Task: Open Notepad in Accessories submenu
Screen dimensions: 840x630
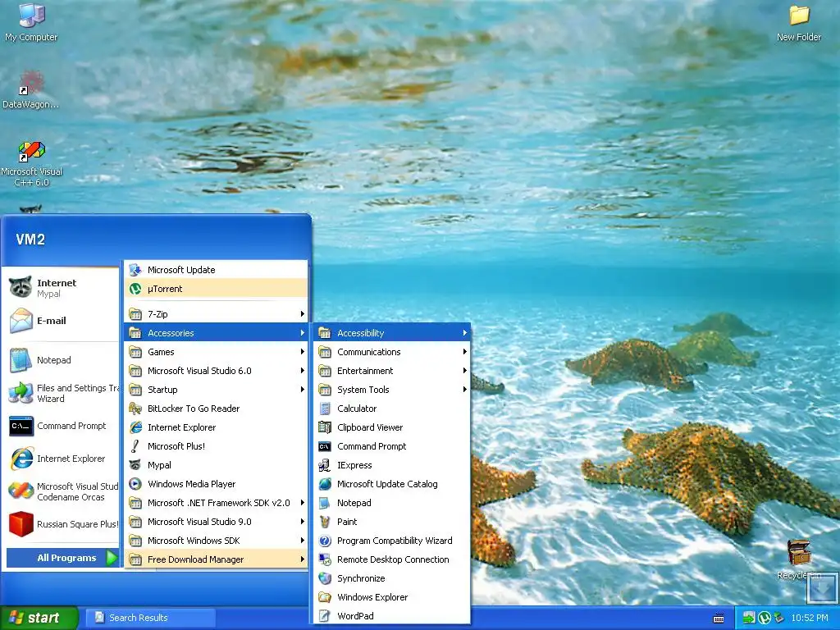Action: coord(392,503)
